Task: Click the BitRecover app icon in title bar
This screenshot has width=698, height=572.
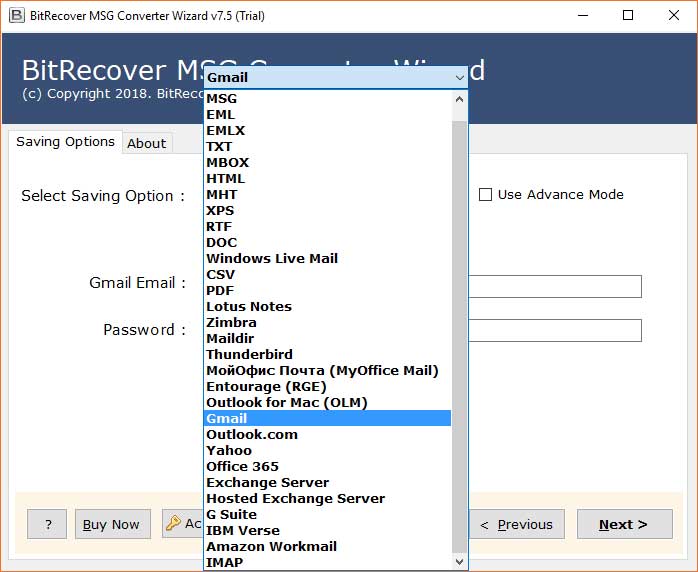Action: (16, 16)
